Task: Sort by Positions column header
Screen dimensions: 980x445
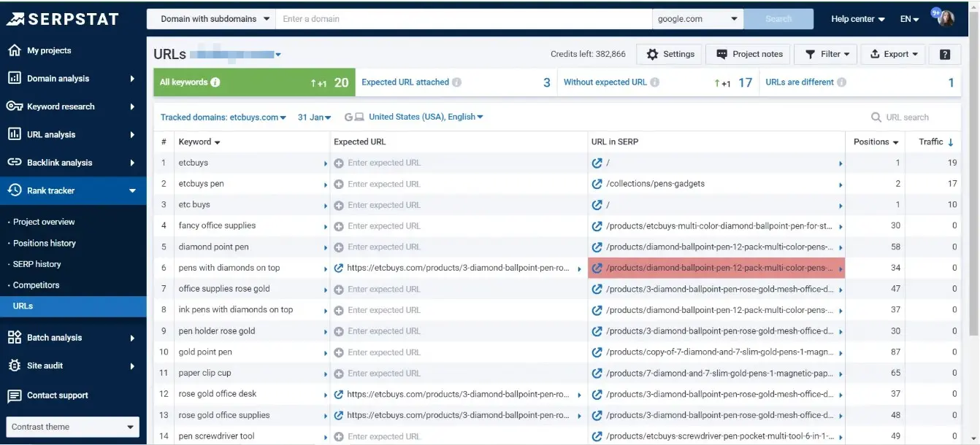Action: point(876,142)
